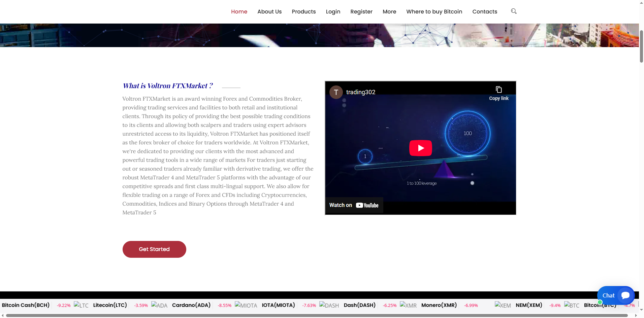
Task: Open the video on YouTube via Watch on logo
Action: click(x=354, y=205)
